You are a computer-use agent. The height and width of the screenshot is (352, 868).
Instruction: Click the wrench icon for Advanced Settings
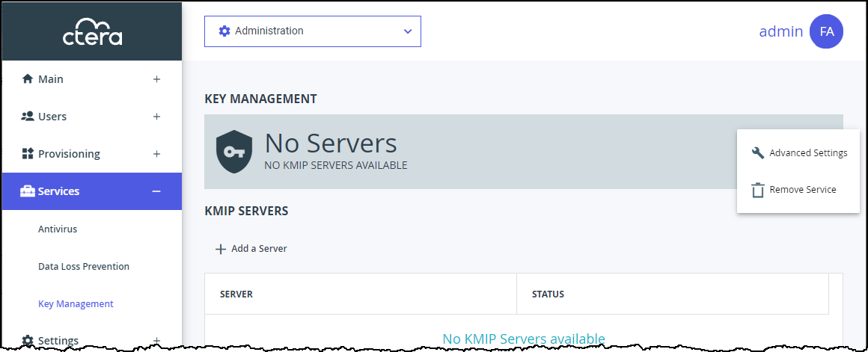758,153
